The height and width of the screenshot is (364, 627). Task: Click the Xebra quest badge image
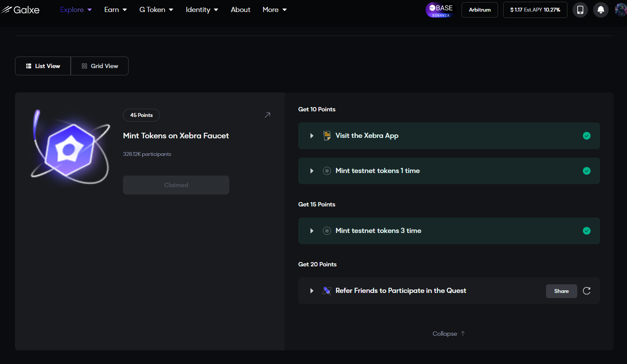coord(70,147)
